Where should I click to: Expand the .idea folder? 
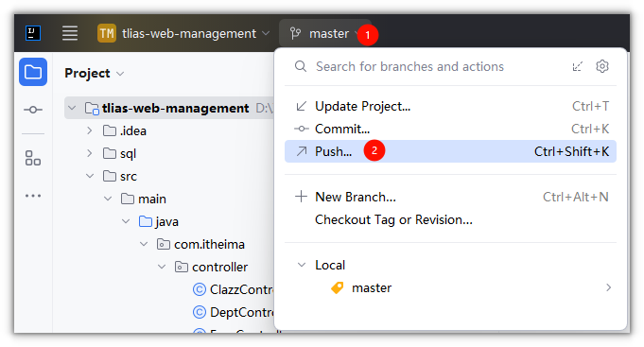pos(90,130)
